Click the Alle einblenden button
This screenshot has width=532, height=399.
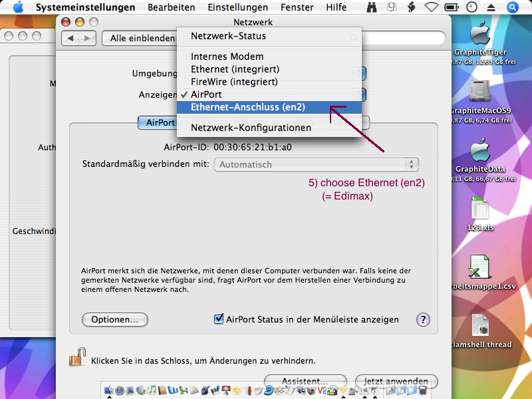(142, 38)
